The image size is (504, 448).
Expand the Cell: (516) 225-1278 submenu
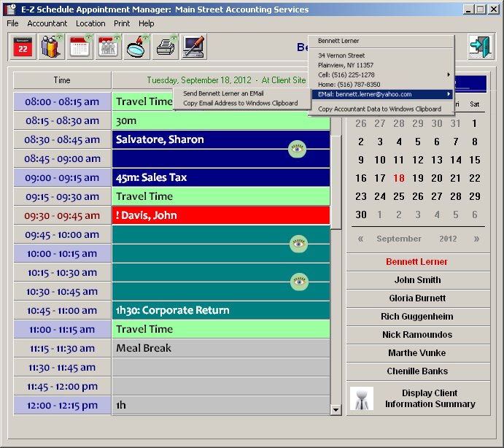pyautogui.click(x=381, y=75)
